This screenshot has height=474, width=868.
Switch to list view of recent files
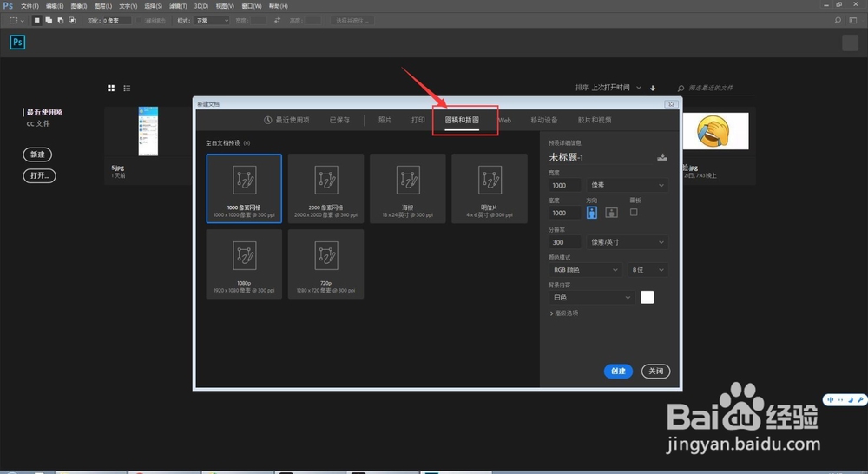click(127, 88)
